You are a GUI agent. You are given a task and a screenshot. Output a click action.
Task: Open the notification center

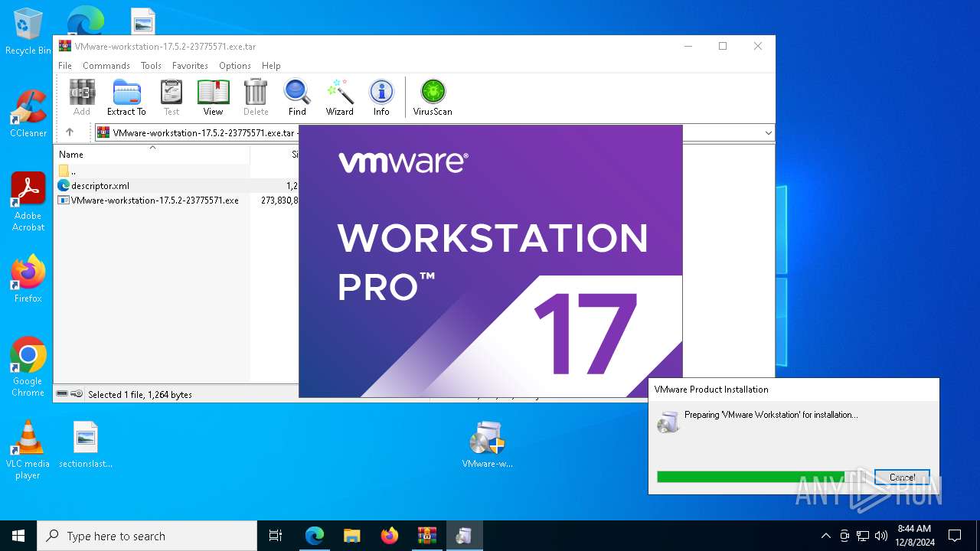[x=955, y=536]
